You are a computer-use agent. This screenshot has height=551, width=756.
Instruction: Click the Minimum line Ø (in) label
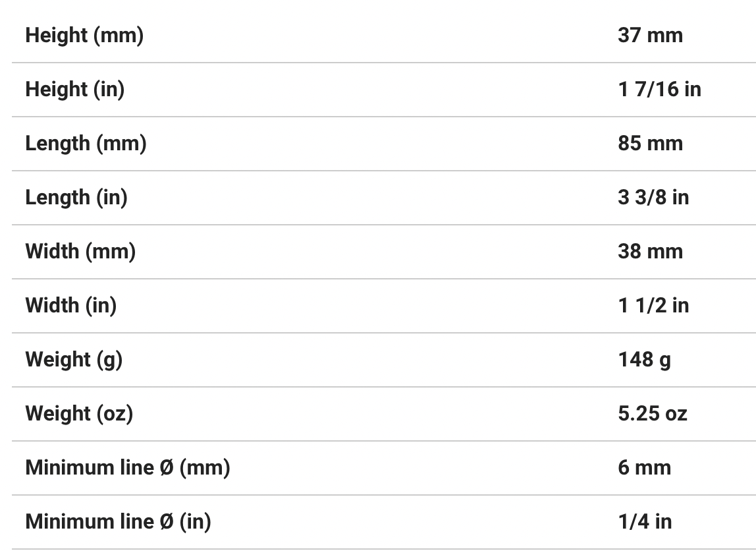click(118, 521)
